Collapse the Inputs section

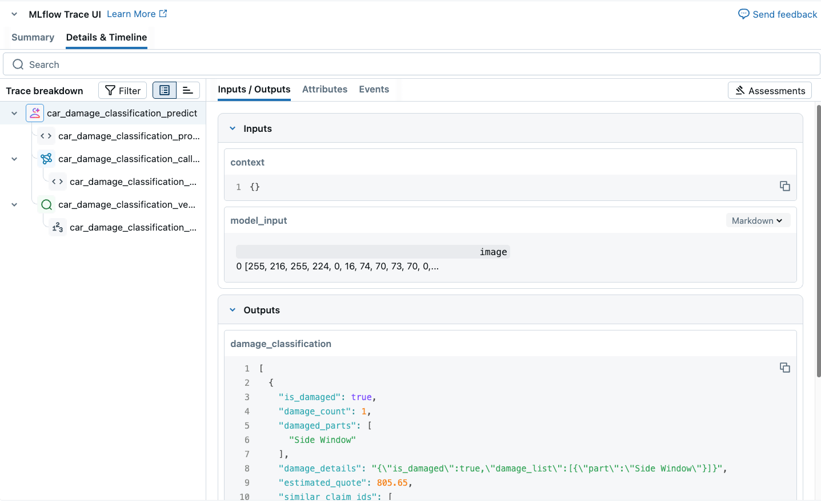(x=233, y=128)
